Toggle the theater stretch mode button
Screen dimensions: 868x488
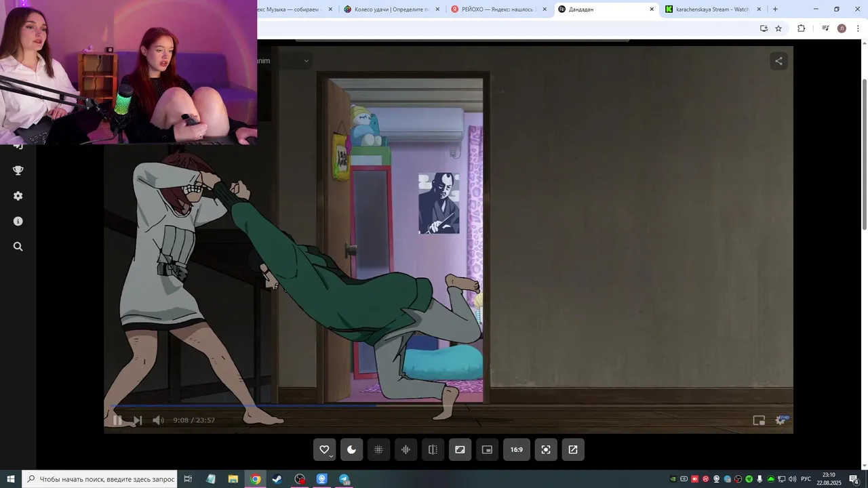pyautogui.click(x=460, y=449)
